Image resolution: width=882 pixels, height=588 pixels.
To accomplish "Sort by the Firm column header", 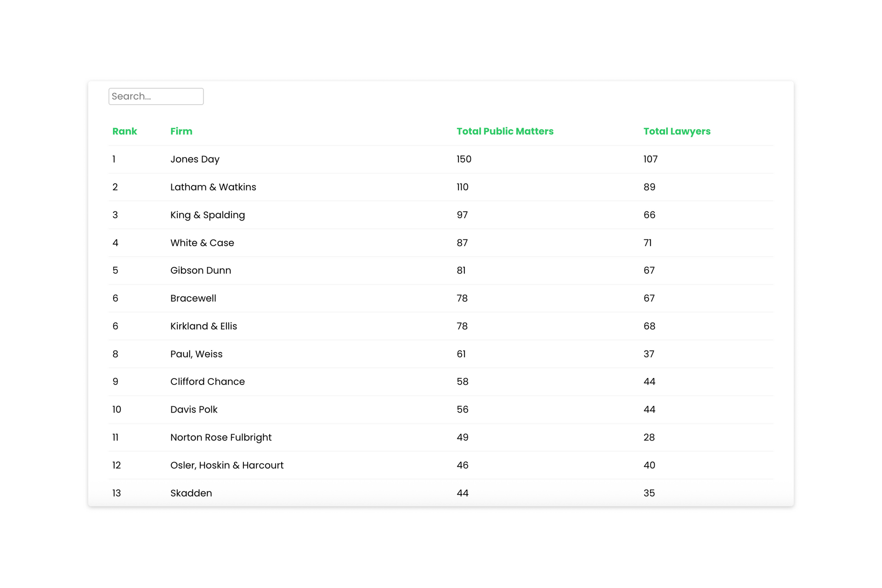I will point(181,131).
